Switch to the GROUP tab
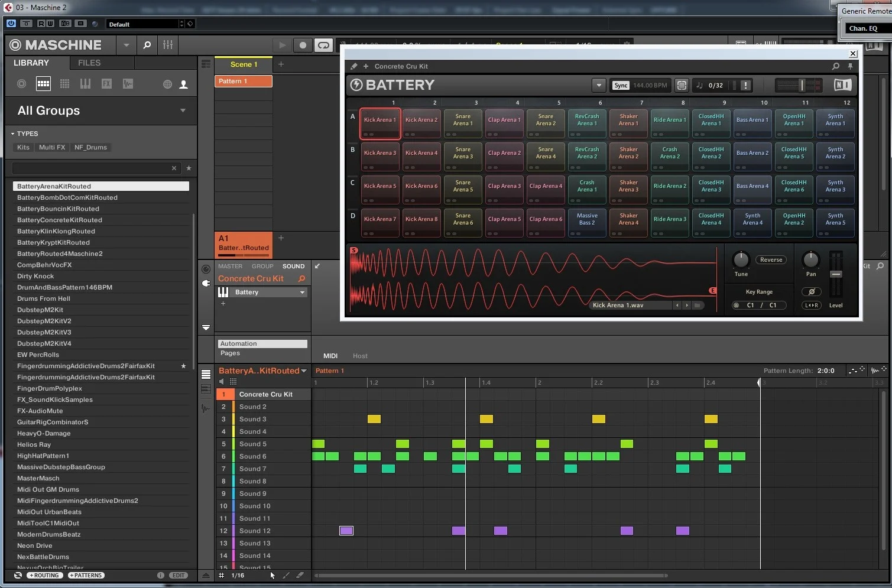892x588 pixels. [x=262, y=267]
